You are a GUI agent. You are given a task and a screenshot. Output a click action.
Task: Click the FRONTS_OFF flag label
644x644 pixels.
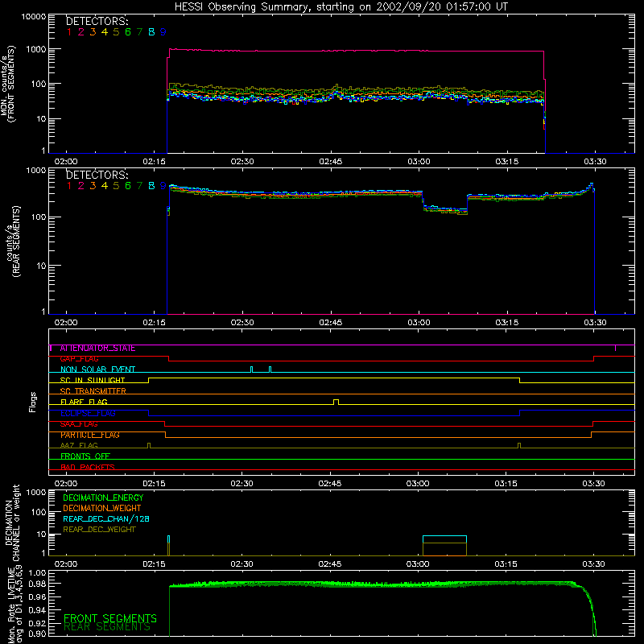point(85,456)
